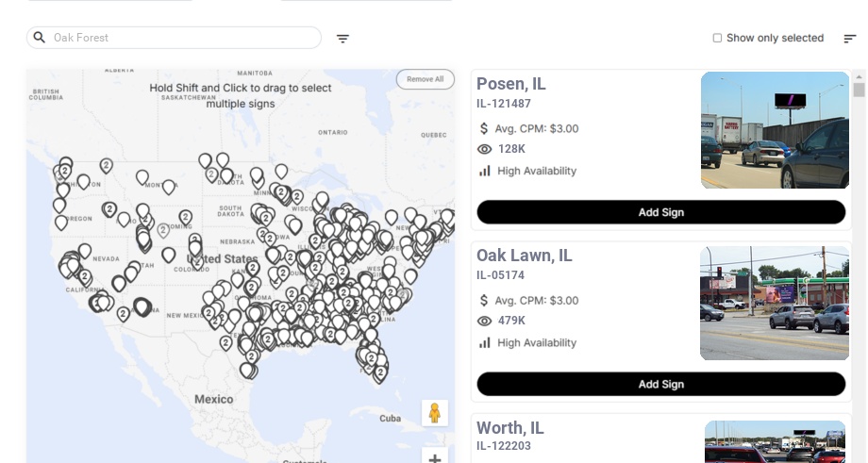This screenshot has height=463, width=868.
Task: Open the Worth, IL listing title
Action: pyautogui.click(x=510, y=428)
